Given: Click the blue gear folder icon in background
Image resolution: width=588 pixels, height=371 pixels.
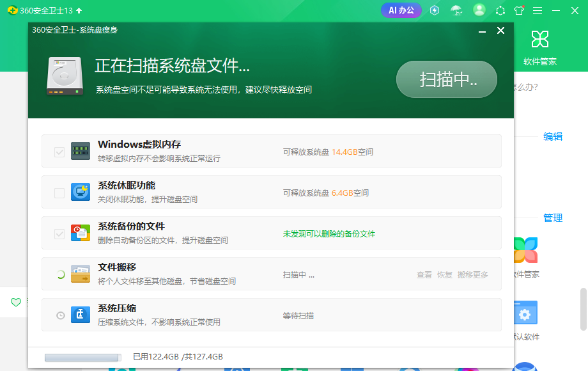Looking at the screenshot, I should pyautogui.click(x=526, y=313).
